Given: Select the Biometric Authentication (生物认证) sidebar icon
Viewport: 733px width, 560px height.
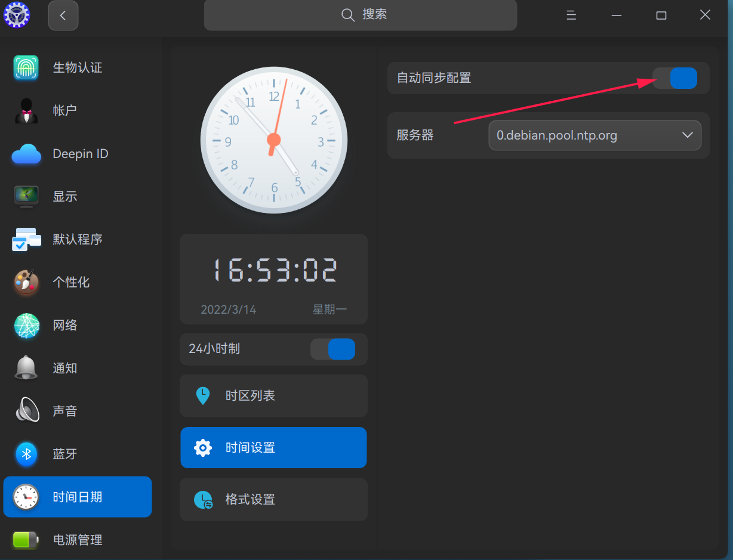Looking at the screenshot, I should [x=26, y=67].
